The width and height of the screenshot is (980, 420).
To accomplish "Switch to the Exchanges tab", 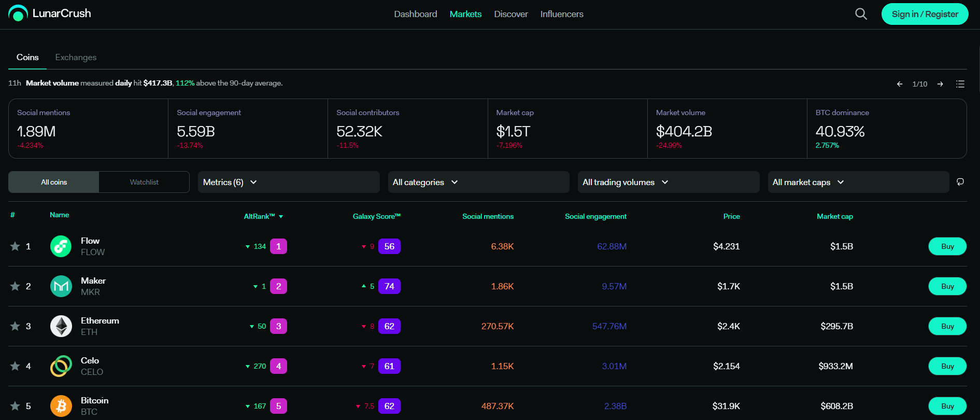I will click(76, 57).
